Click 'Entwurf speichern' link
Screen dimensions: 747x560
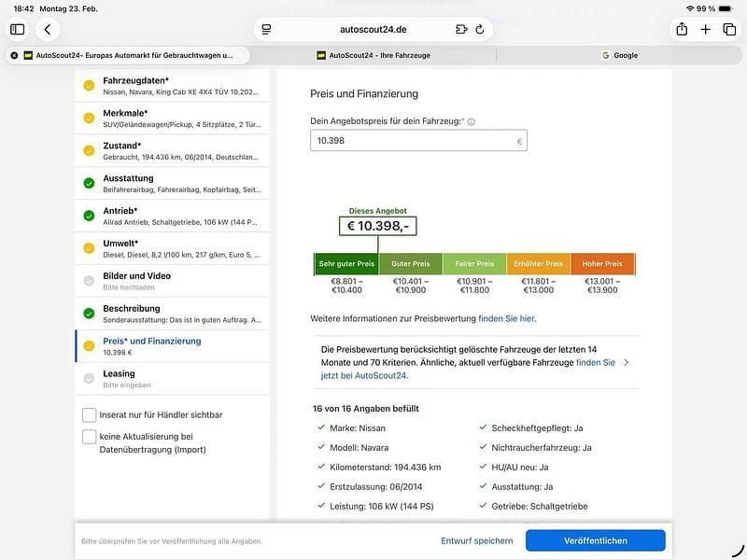point(476,540)
